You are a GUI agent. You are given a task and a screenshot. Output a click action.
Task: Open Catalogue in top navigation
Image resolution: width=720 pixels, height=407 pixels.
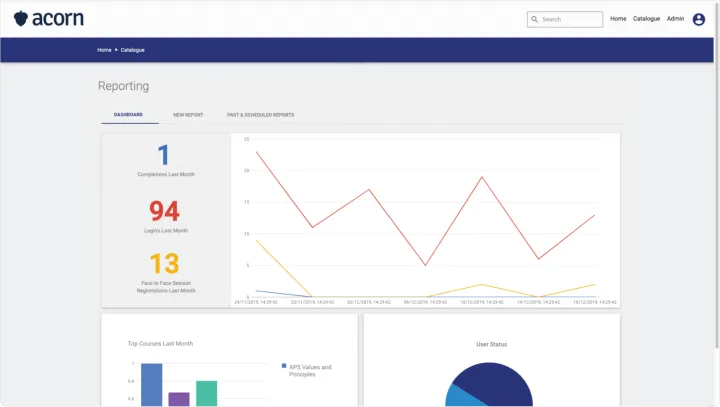click(646, 19)
